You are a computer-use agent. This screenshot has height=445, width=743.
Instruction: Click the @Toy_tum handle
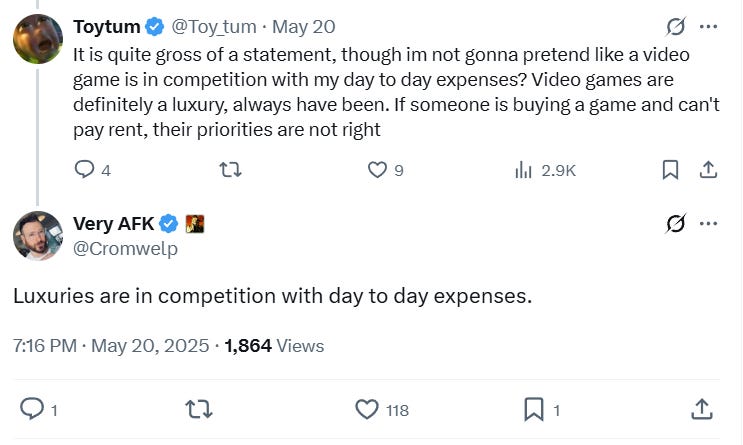click(x=215, y=25)
